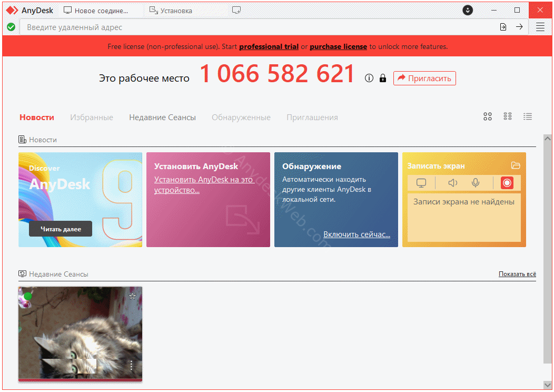Screen dimensions: 554x392
Task: Open a new session tab icon
Action: (236, 10)
